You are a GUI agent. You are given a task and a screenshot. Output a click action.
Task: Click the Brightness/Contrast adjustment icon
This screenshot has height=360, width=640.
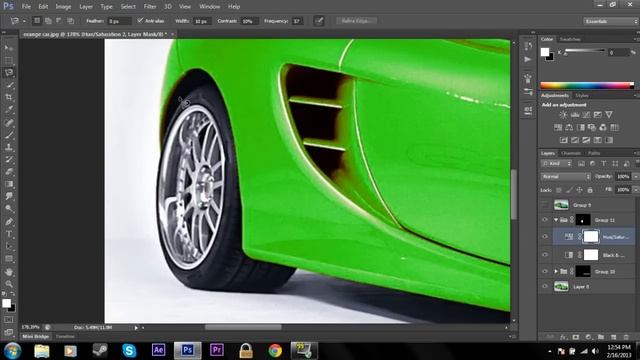coord(563,115)
